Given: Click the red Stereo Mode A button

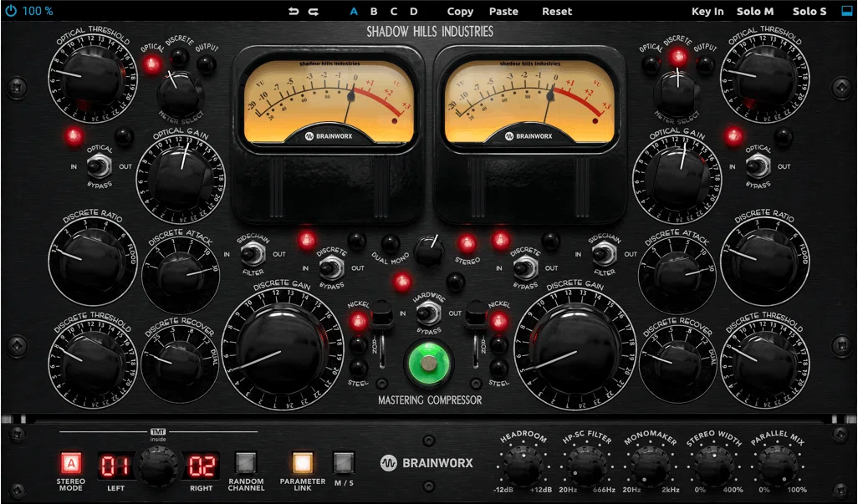Looking at the screenshot, I should point(70,464).
